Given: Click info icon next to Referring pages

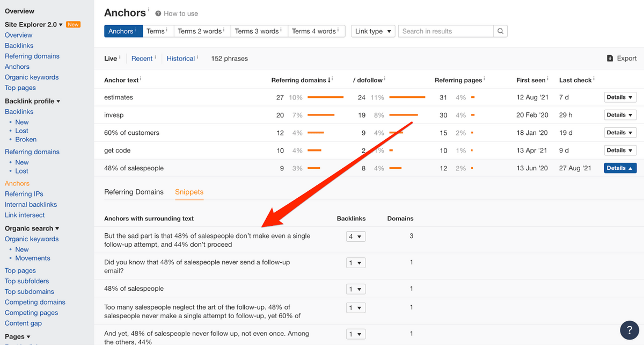Looking at the screenshot, I should pos(485,80).
